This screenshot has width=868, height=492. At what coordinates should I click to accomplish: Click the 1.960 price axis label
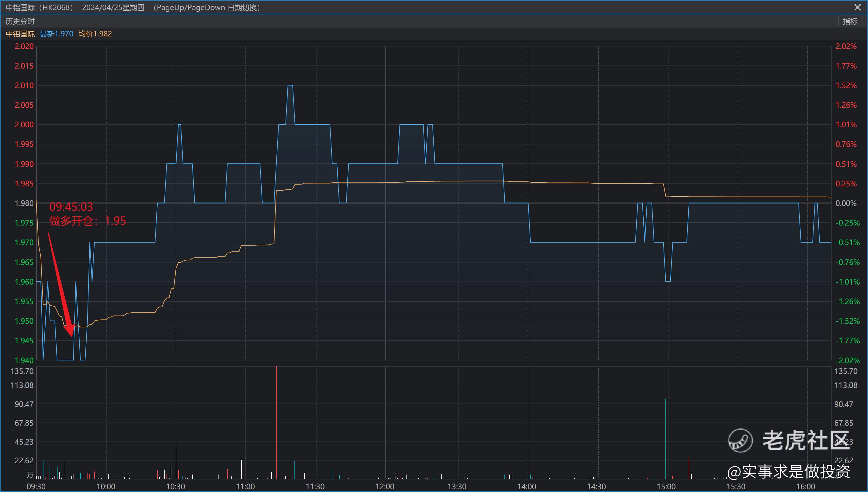[x=24, y=282]
